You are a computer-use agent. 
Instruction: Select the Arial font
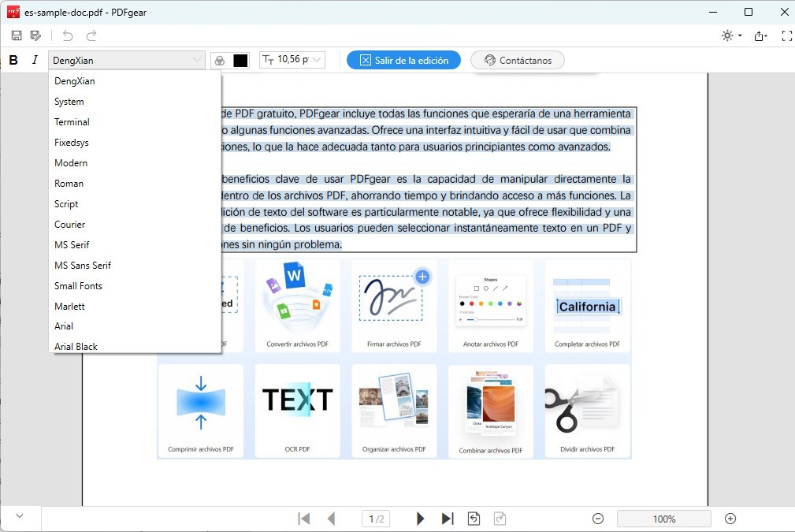pyautogui.click(x=64, y=326)
